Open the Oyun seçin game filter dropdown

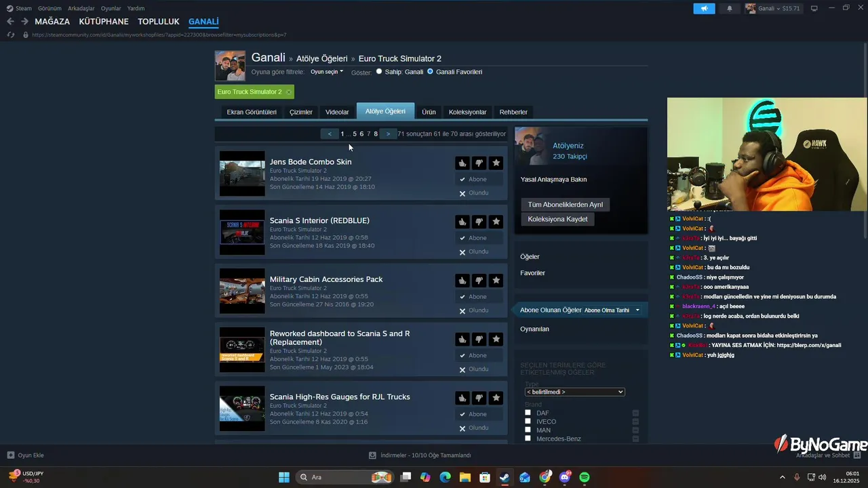[x=327, y=72]
